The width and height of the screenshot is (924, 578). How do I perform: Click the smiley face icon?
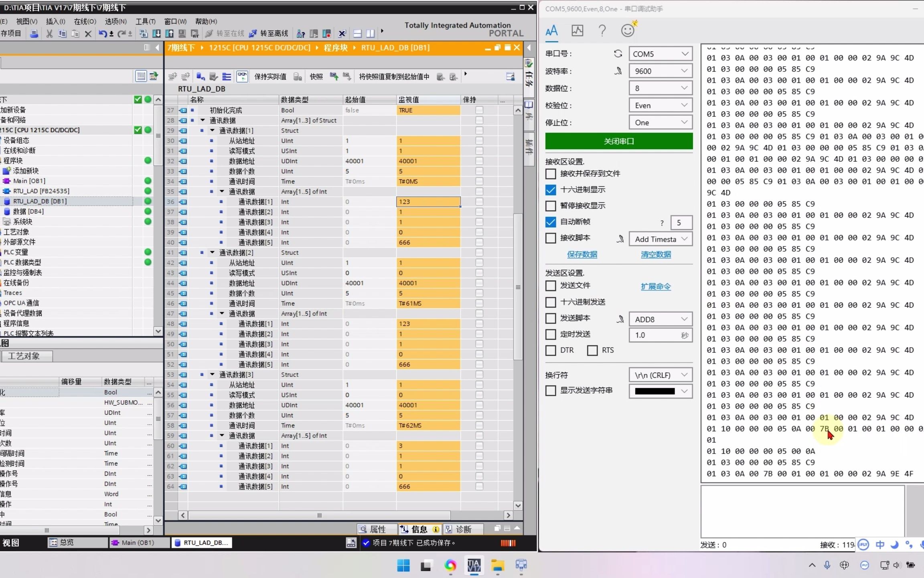click(x=627, y=31)
